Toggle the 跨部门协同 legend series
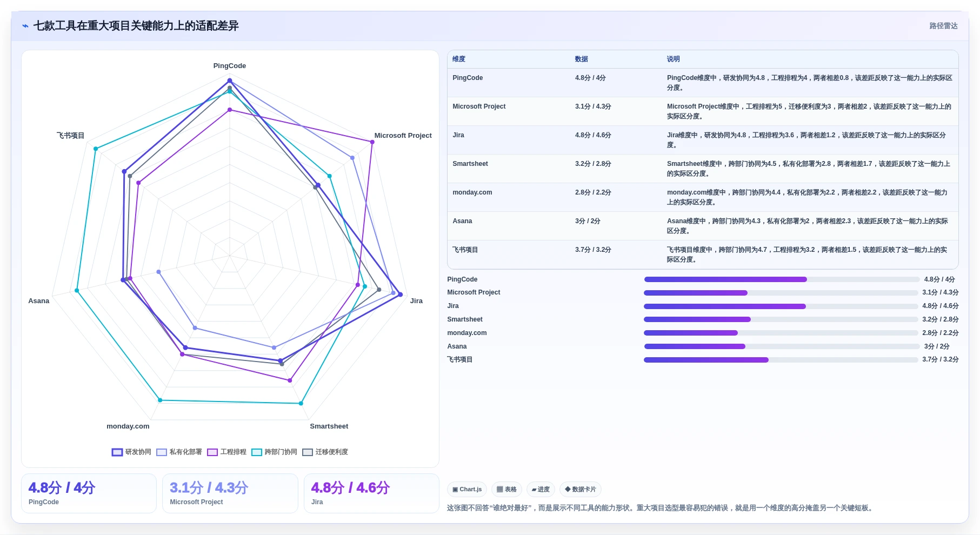 pyautogui.click(x=274, y=452)
